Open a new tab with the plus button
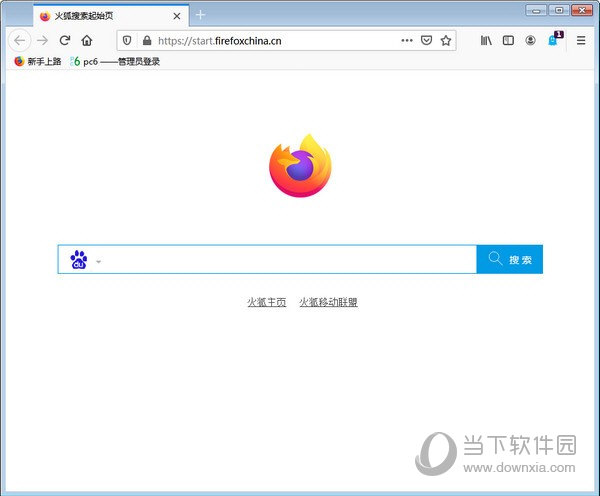The height and width of the screenshot is (496, 600). pyautogui.click(x=200, y=15)
